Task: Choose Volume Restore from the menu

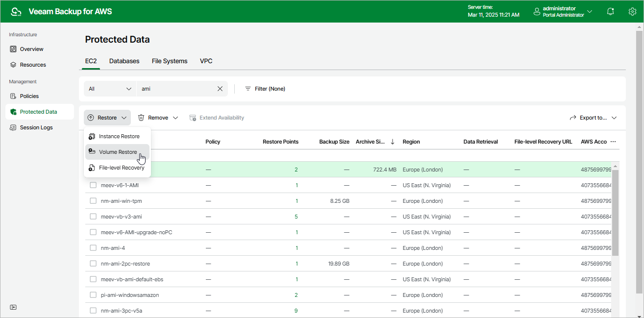Action: (118, 152)
